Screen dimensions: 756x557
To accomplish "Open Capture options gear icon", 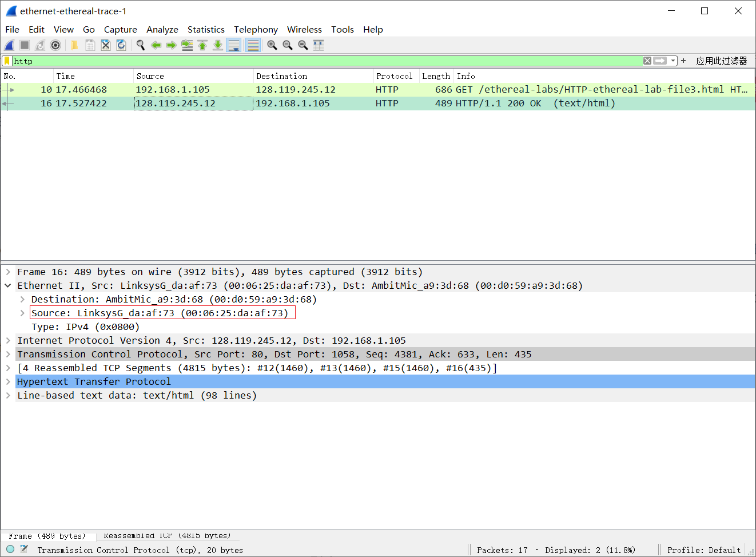I will coord(55,45).
